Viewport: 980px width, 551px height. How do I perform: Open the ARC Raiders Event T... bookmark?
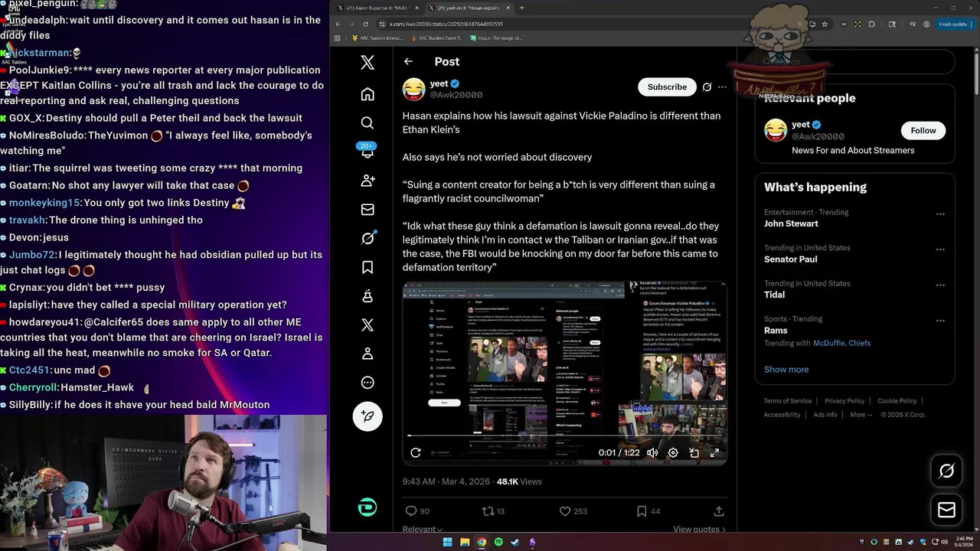pos(437,37)
